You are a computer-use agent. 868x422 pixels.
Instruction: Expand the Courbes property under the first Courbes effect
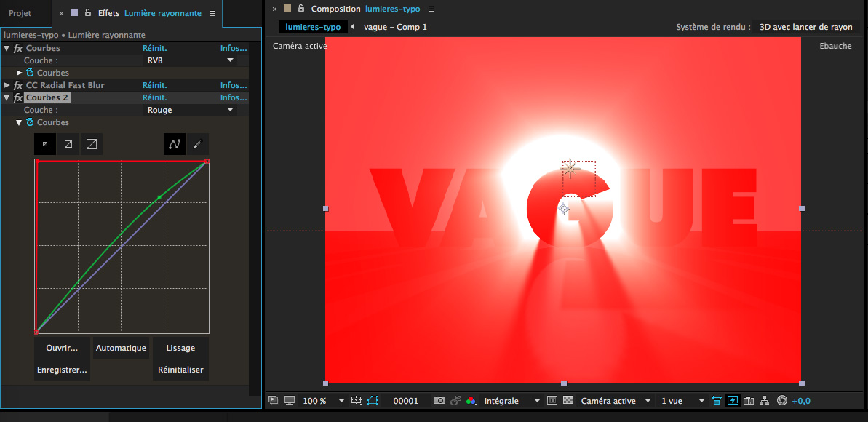point(20,73)
